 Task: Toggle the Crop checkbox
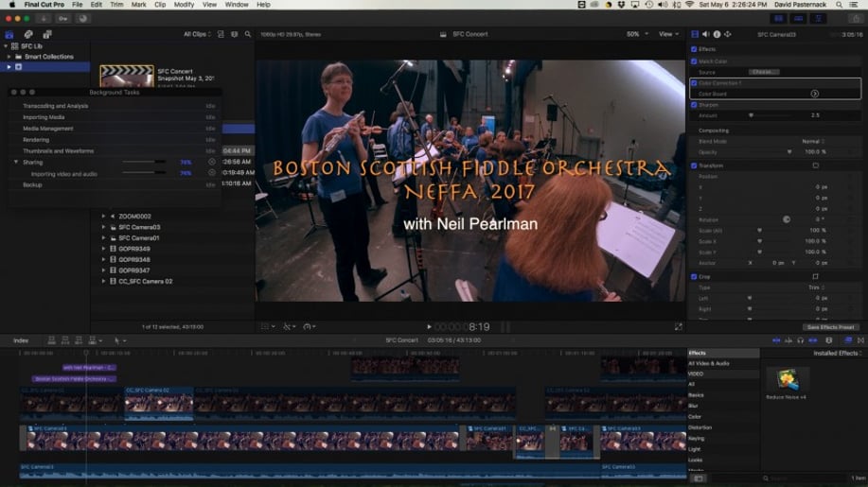[x=694, y=277]
